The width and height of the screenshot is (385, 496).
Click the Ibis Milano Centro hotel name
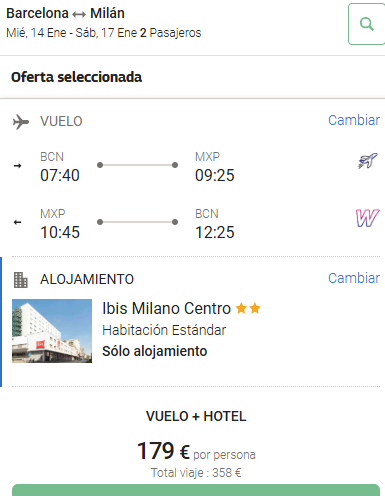click(x=166, y=308)
